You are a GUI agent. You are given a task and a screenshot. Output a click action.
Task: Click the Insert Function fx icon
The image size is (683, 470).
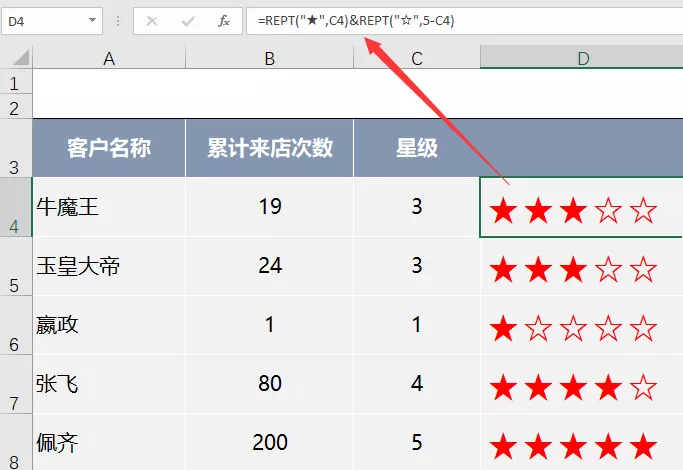pos(224,20)
